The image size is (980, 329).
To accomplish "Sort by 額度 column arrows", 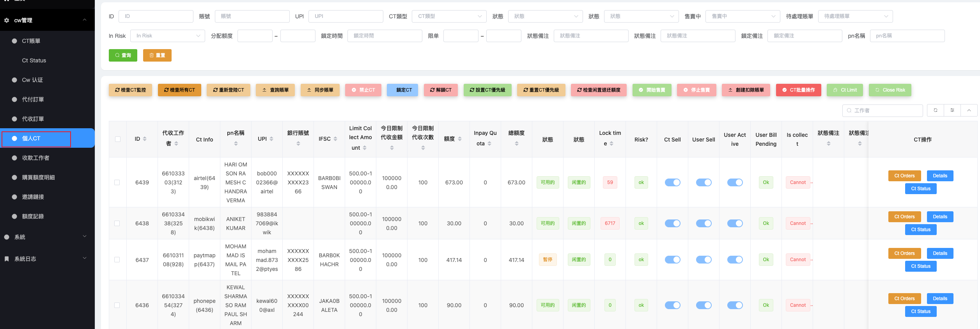I will (x=460, y=139).
